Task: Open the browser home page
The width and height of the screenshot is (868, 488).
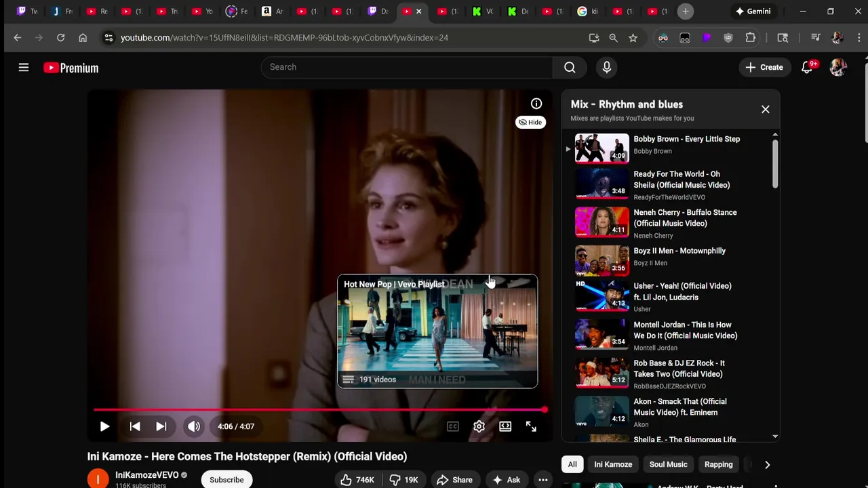Action: click(83, 38)
